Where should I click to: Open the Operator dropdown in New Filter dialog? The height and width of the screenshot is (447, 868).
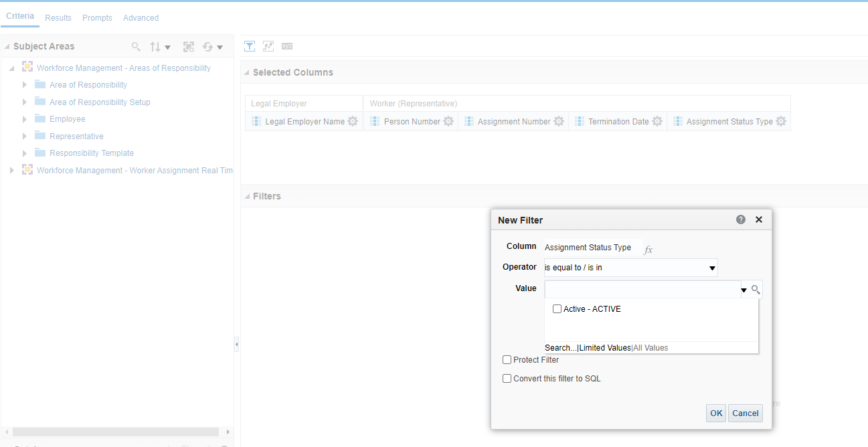(x=711, y=267)
